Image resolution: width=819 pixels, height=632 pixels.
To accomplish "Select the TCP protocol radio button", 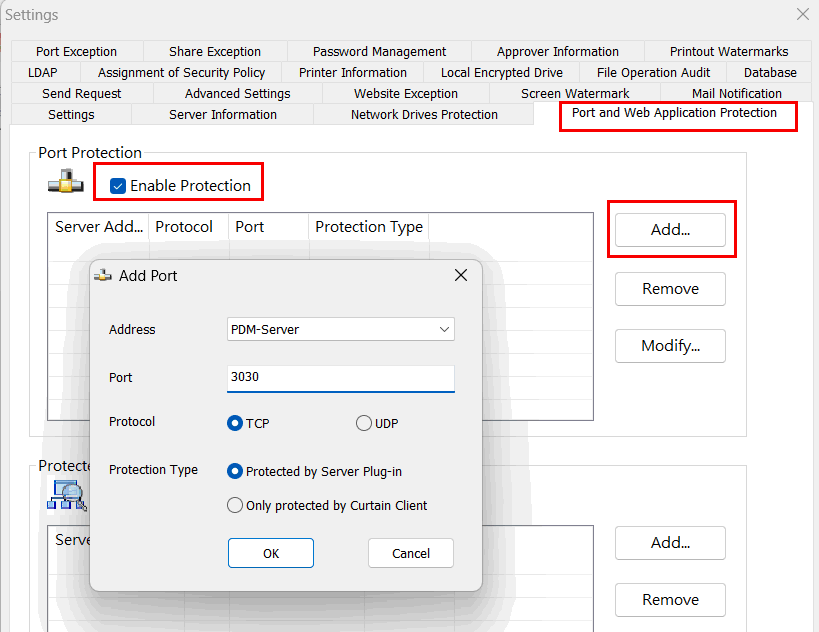I will (x=236, y=423).
